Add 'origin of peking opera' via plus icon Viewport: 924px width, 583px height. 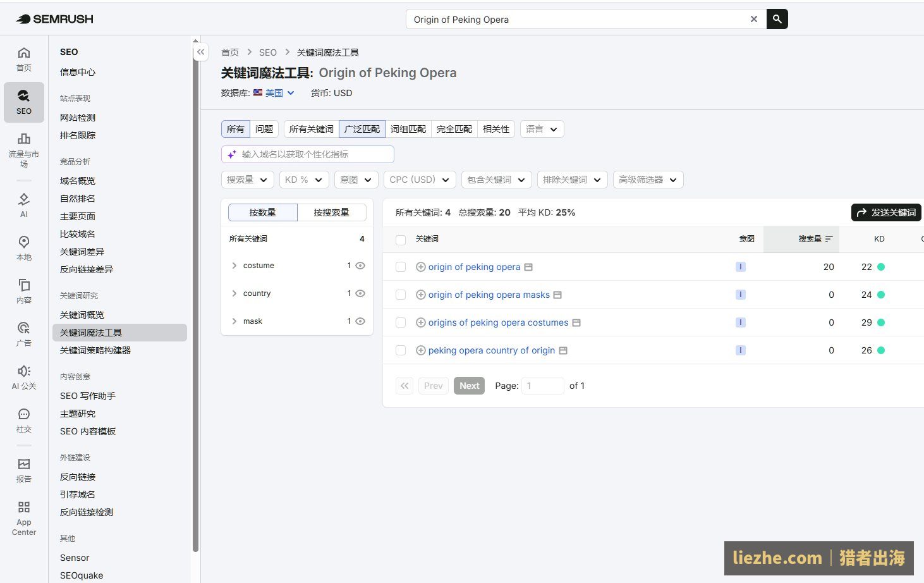420,267
